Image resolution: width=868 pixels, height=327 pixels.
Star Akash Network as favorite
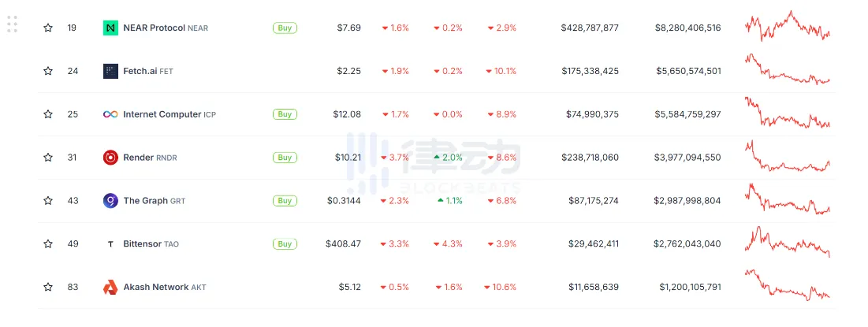tap(48, 288)
